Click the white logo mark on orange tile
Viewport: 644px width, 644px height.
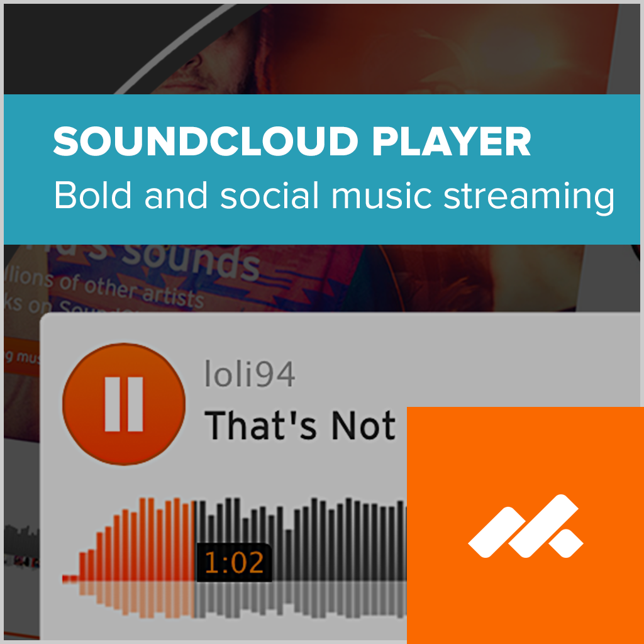pyautogui.click(x=526, y=526)
